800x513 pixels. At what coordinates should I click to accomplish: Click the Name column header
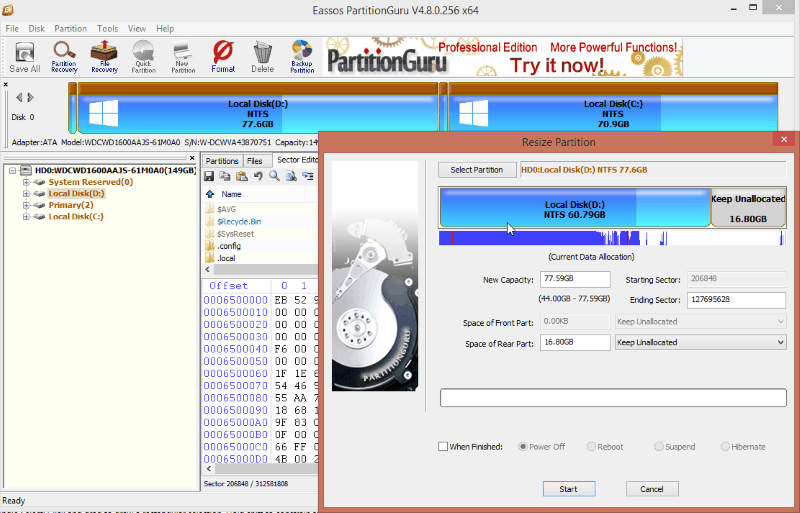231,194
